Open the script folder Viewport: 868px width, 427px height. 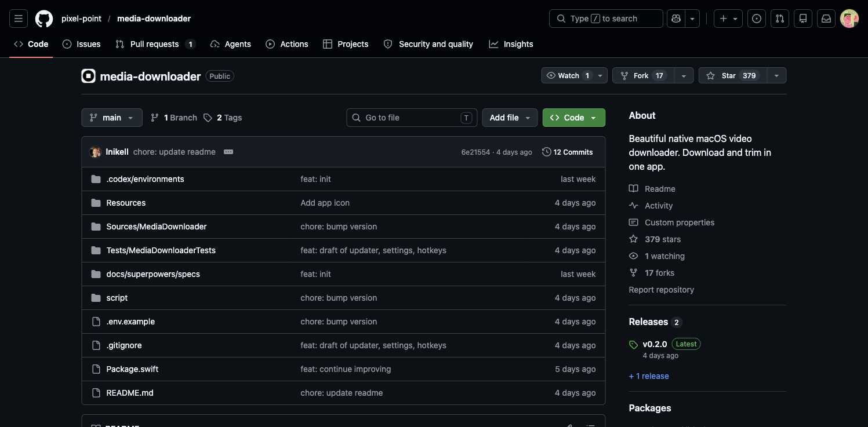coord(117,298)
